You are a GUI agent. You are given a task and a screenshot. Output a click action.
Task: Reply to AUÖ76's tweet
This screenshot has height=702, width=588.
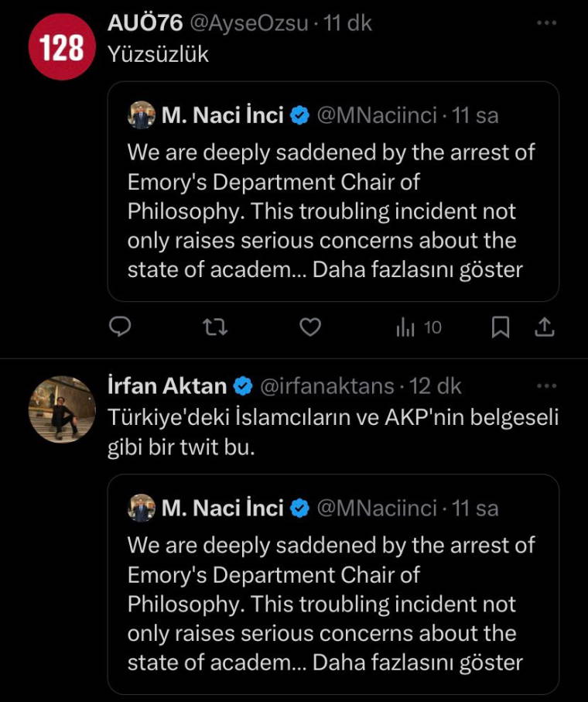tap(118, 327)
